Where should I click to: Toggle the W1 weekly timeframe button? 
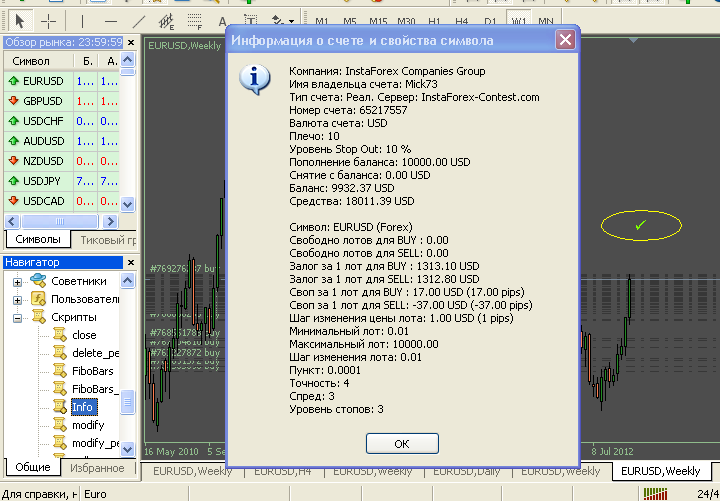[518, 21]
